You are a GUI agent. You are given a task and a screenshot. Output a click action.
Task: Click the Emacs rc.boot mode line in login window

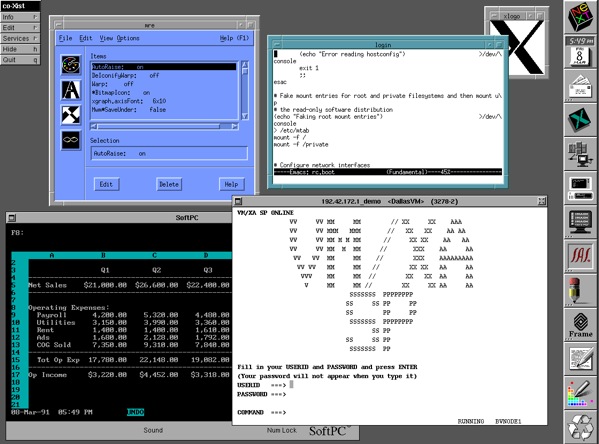click(x=388, y=172)
